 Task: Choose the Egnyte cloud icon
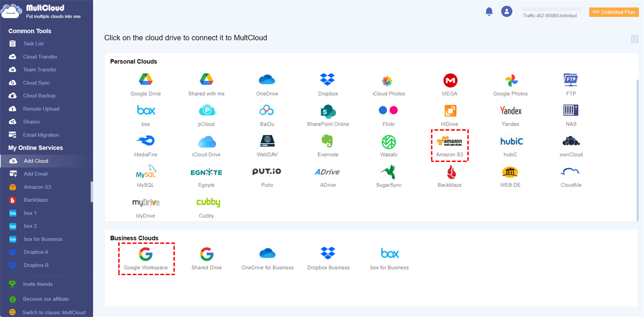[x=207, y=172]
